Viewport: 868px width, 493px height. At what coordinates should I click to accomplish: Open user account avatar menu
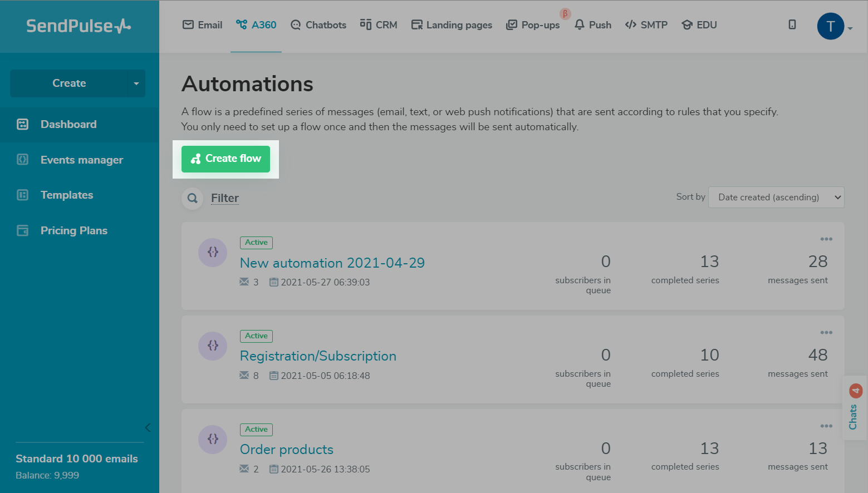[831, 26]
